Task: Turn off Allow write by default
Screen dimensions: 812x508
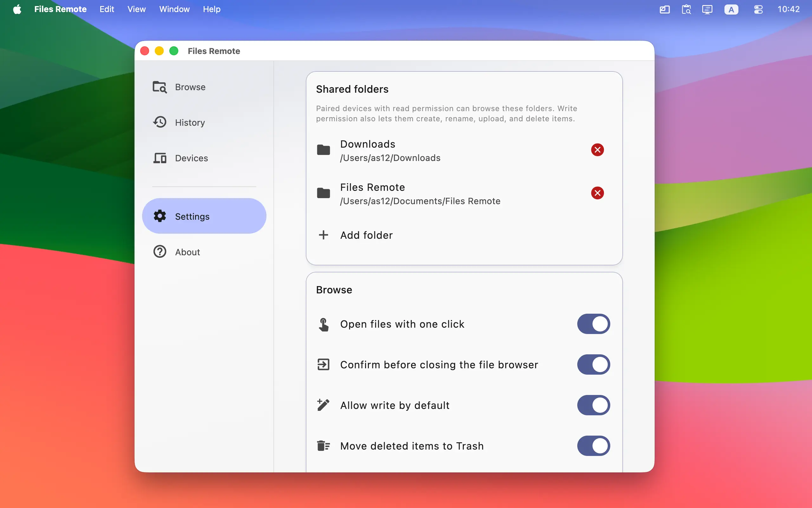Action: click(x=593, y=405)
